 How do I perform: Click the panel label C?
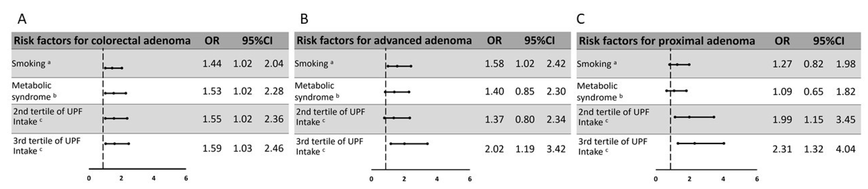click(580, 19)
